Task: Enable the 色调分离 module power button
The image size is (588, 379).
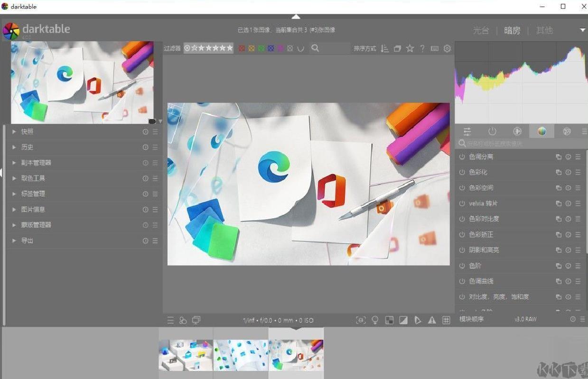Action: [462, 157]
